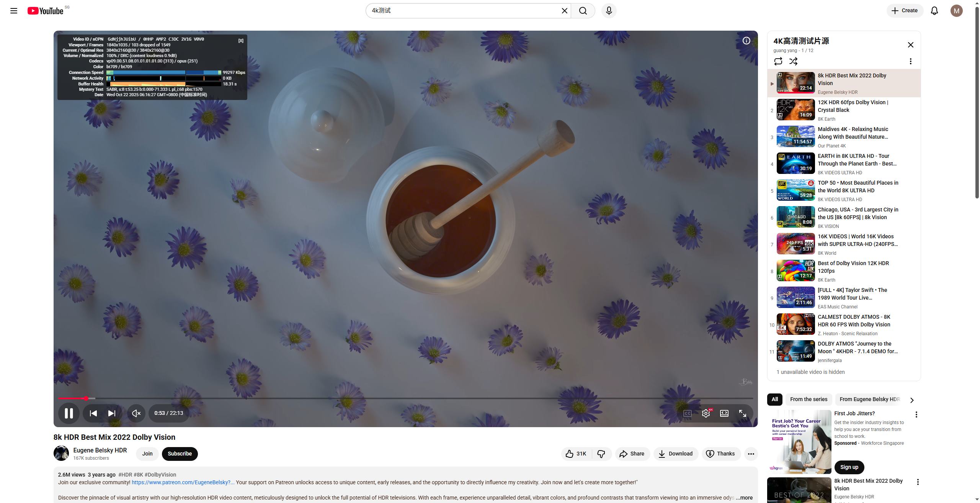The height and width of the screenshot is (503, 980).
Task: Select the From the series filter chip
Action: click(x=808, y=399)
